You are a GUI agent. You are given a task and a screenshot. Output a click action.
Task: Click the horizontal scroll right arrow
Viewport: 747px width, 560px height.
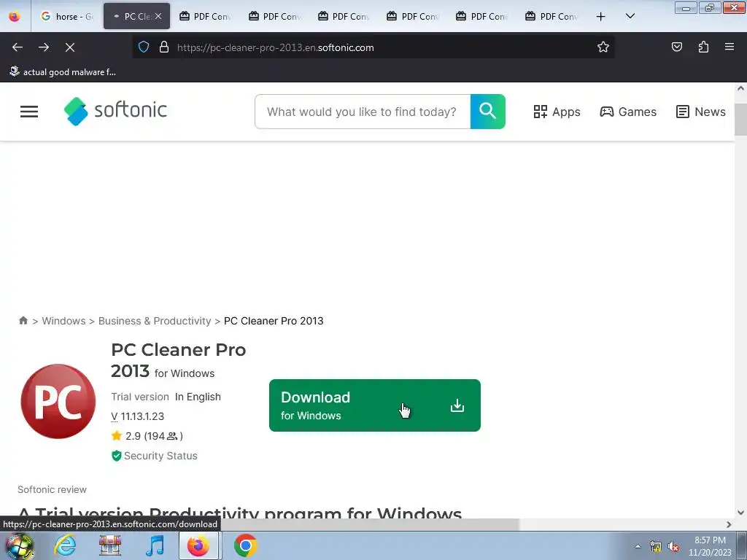coord(729,524)
